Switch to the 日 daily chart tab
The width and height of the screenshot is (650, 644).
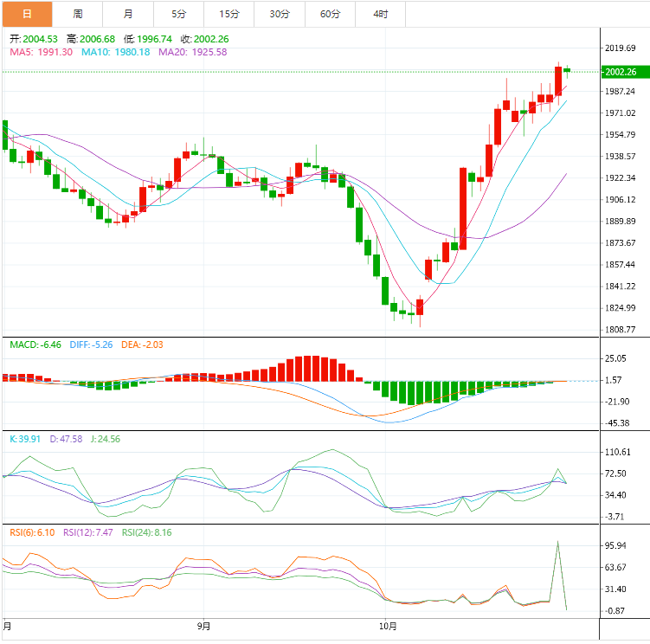(26, 14)
